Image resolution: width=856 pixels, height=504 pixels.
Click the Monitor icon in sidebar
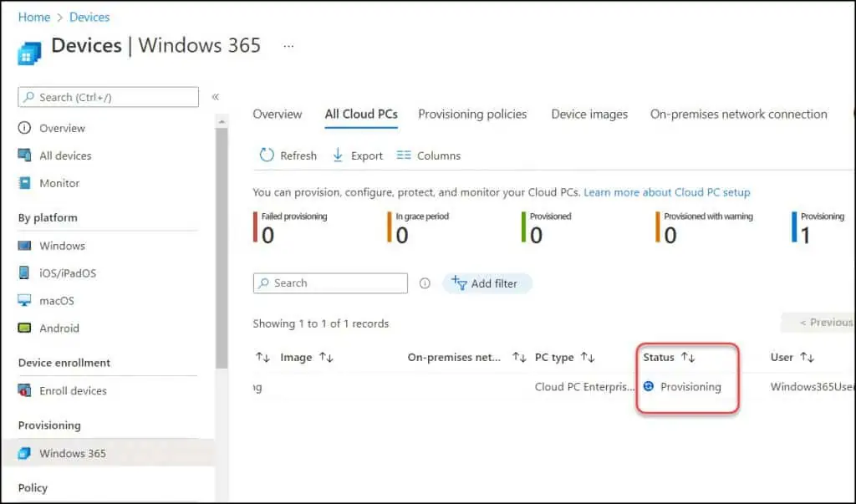[x=24, y=183]
